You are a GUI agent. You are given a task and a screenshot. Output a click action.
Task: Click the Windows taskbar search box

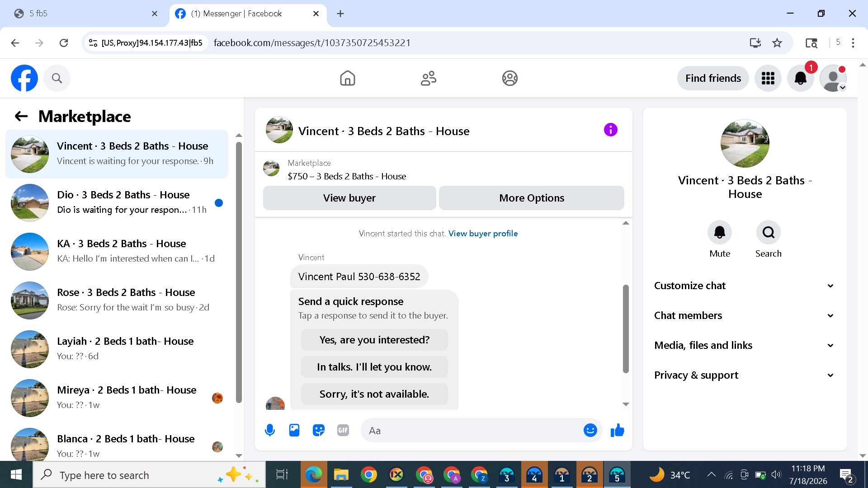pos(149,475)
